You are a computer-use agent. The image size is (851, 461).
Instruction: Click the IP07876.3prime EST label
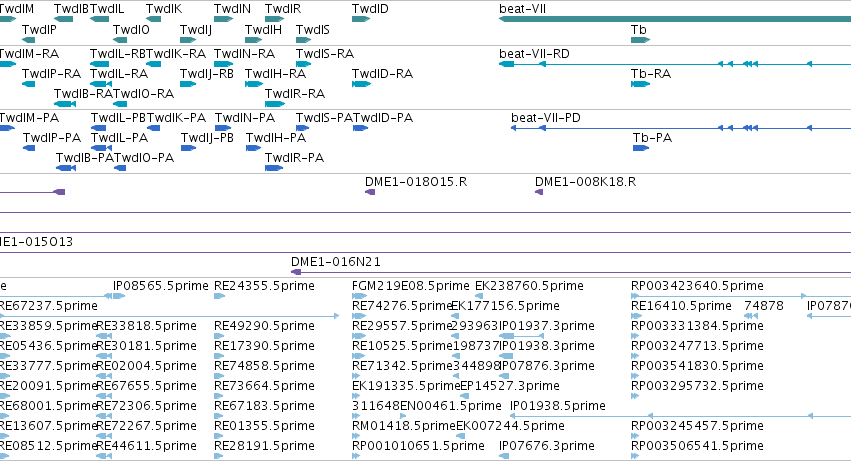[x=547, y=365]
